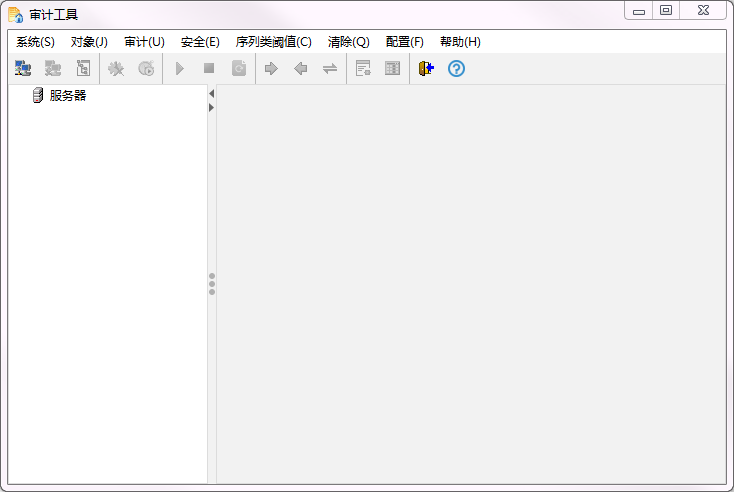The image size is (734, 492).
Task: Click the grayed report list icon
Action: 363,68
